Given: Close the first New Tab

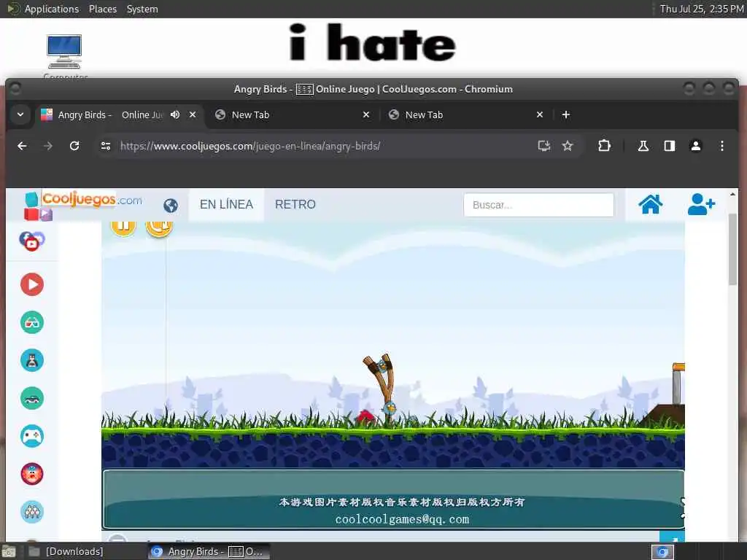Looking at the screenshot, I should click(x=366, y=114).
